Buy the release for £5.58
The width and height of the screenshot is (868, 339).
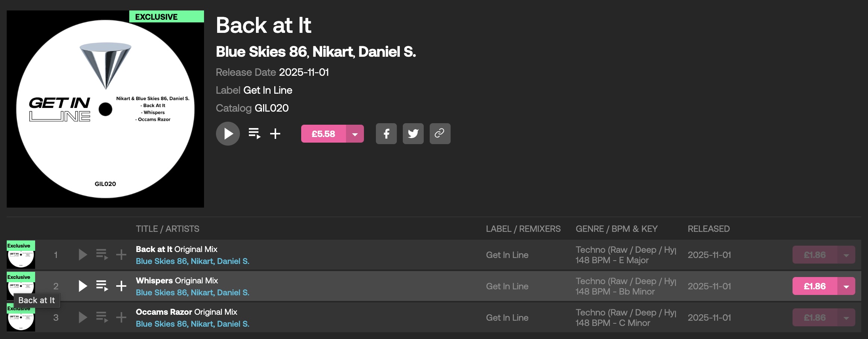(x=323, y=134)
